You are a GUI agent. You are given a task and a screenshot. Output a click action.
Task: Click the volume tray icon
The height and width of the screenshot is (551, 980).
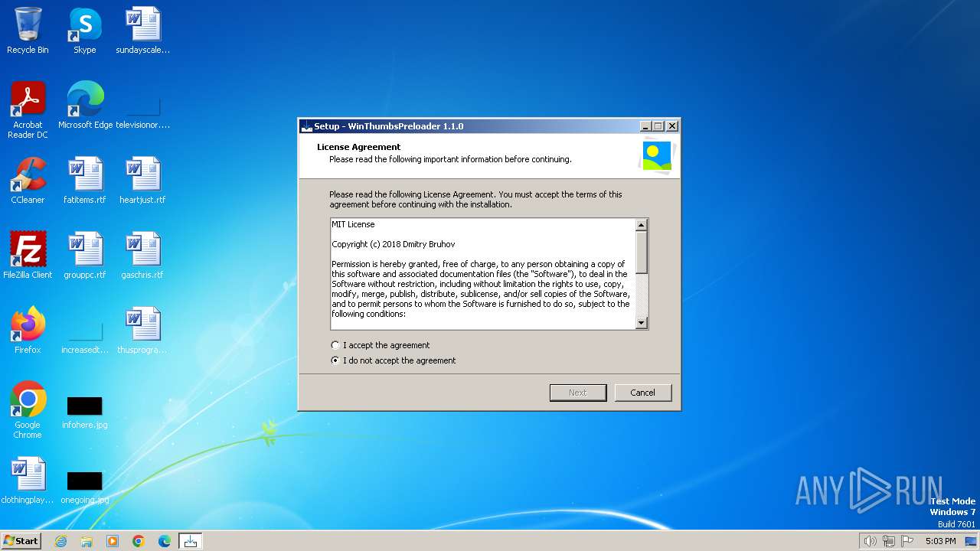coord(870,541)
